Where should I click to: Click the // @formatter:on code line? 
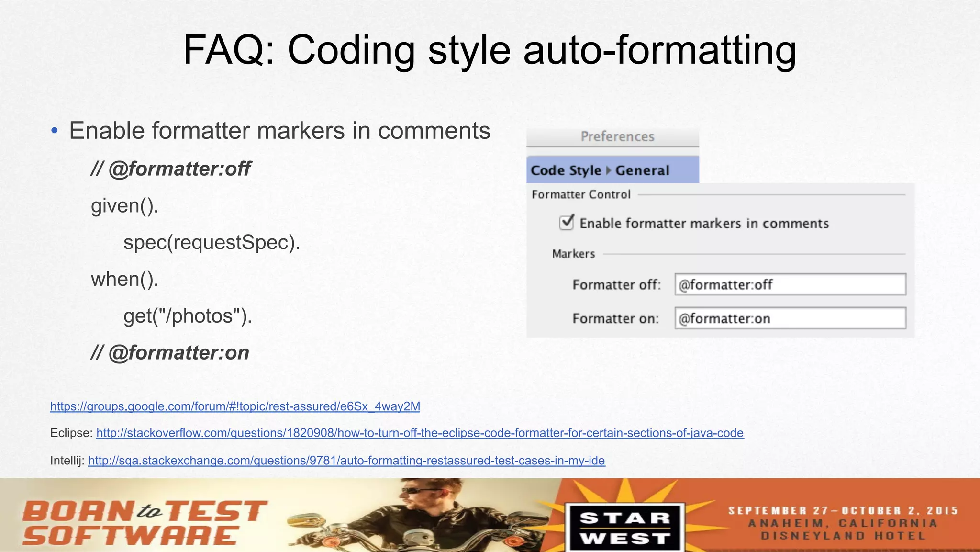tap(170, 353)
